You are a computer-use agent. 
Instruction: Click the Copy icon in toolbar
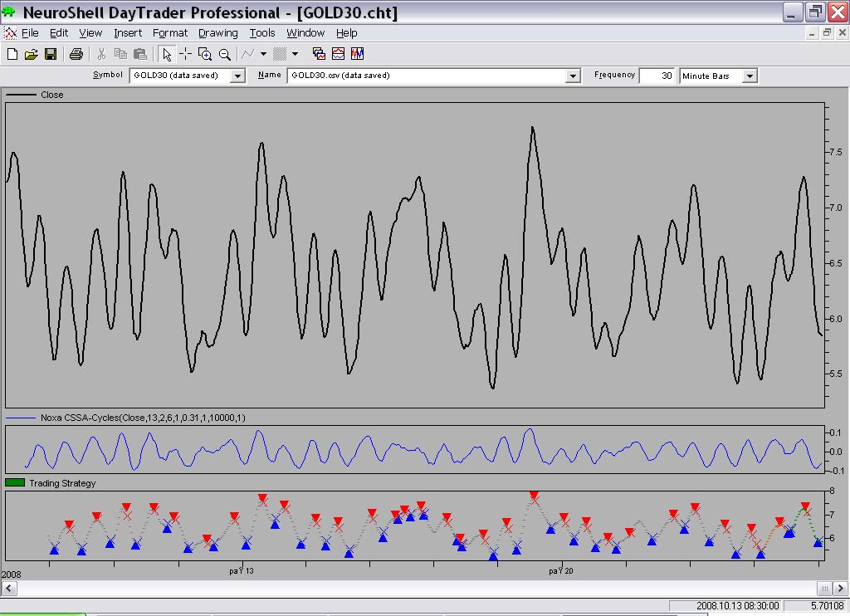(120, 54)
